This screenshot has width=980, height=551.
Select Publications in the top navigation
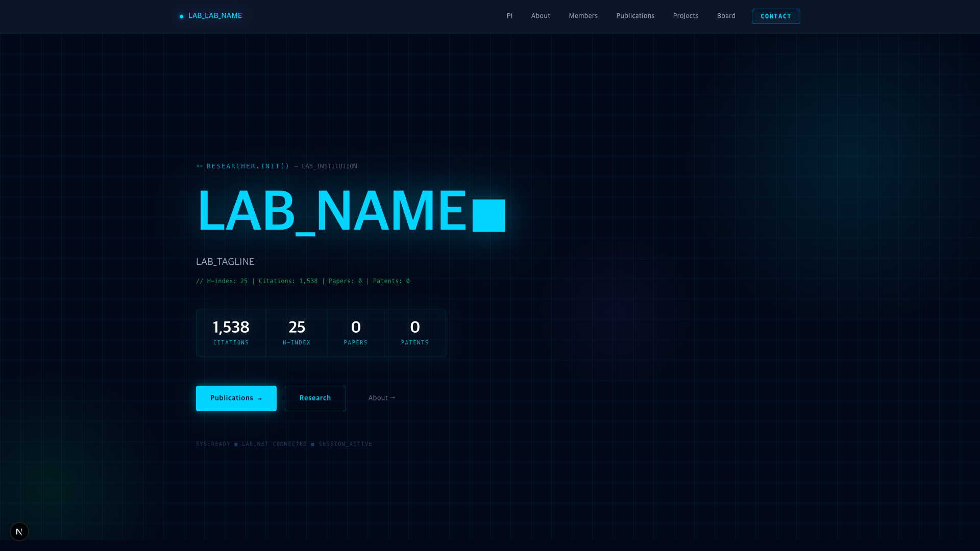(635, 16)
